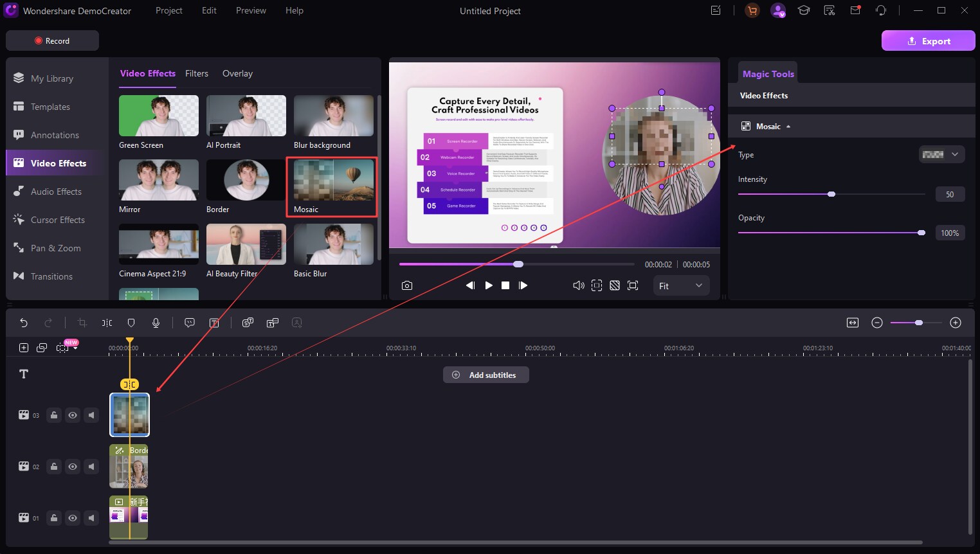Undo the last action
This screenshot has height=554, width=980.
(24, 323)
